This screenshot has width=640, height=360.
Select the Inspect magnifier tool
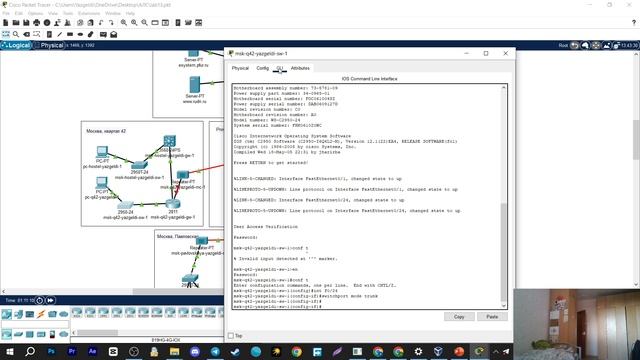click(16, 34)
